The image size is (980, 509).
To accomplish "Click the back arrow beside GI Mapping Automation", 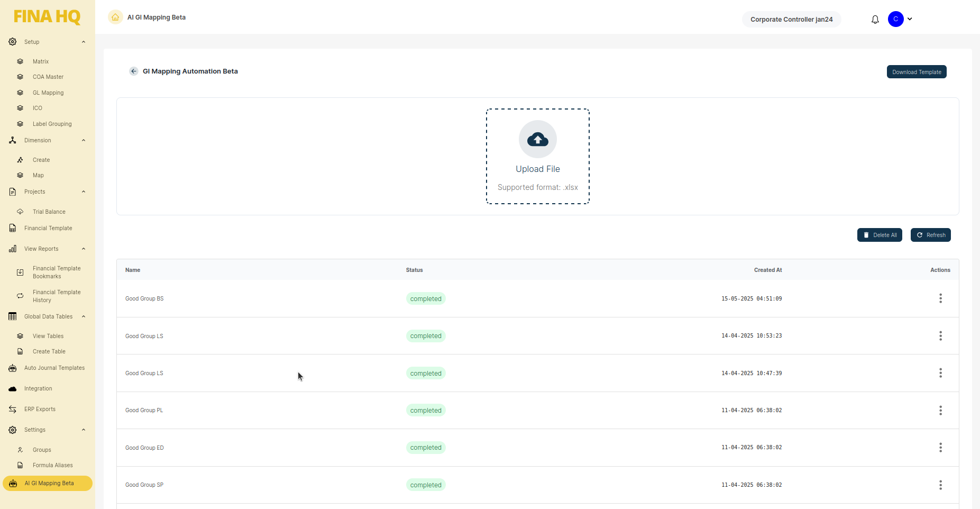I will pos(134,71).
